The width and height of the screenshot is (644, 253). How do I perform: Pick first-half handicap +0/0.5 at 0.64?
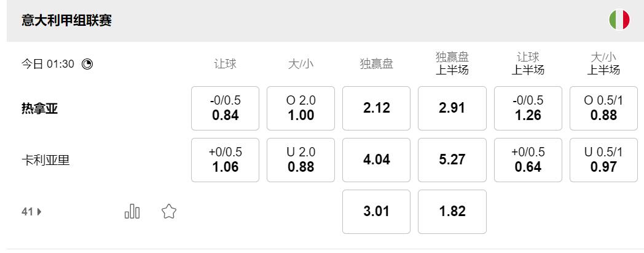click(528, 160)
